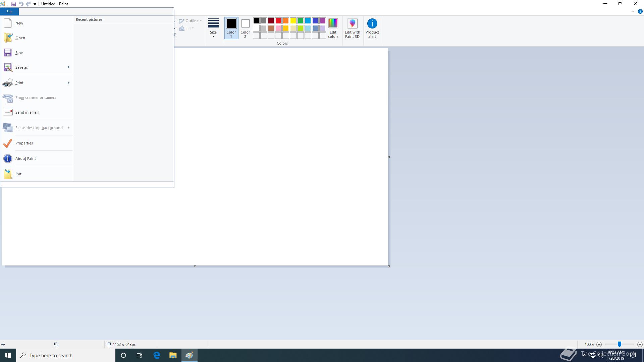Click the Send in email envelope icon
Image resolution: width=644 pixels, height=362 pixels.
[8, 112]
